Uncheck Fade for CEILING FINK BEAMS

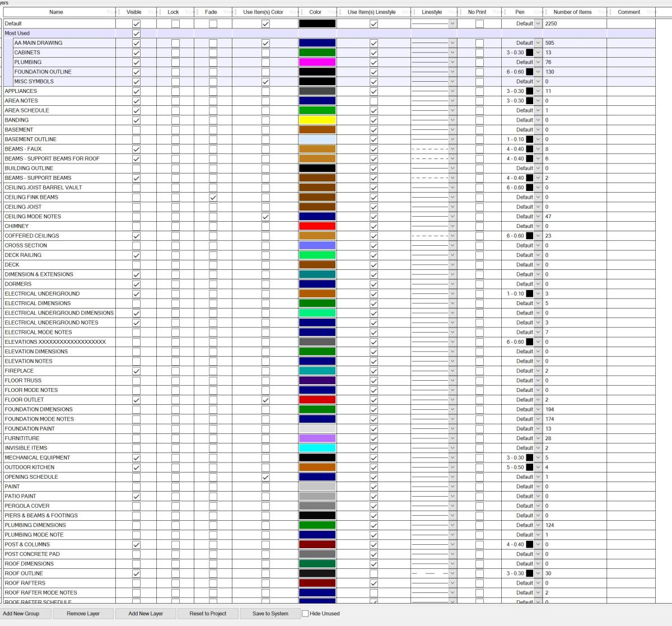(x=213, y=197)
